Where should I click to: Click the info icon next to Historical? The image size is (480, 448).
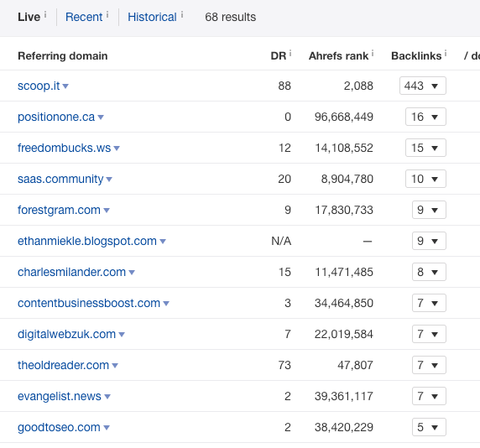coord(182,14)
